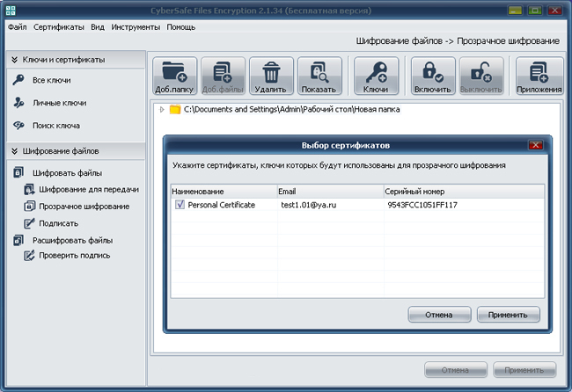572x392 pixels.
Task: Expand the Новая папка folder tree arrow
Action: 162,109
